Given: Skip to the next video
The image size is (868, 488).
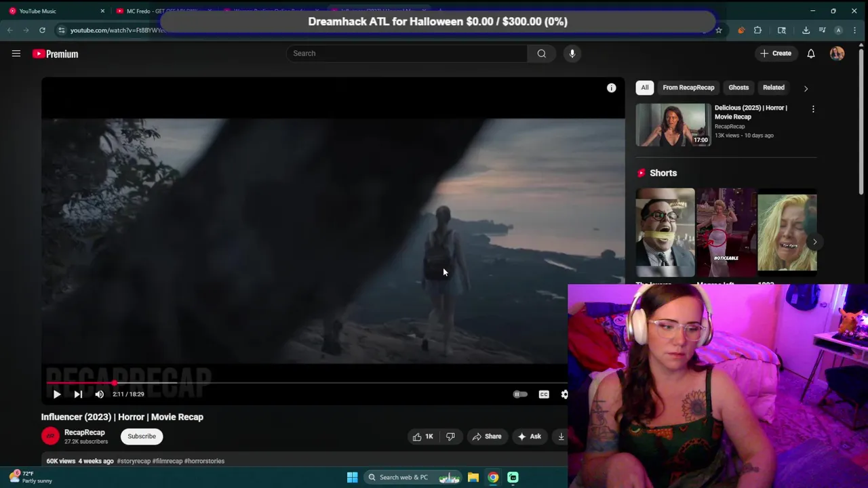Looking at the screenshot, I should 78,394.
